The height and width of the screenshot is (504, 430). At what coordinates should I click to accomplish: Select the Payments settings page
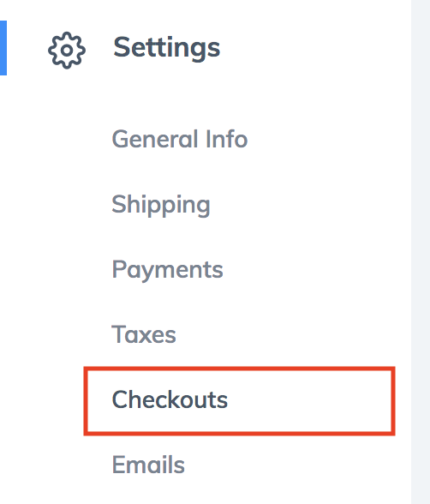167,270
